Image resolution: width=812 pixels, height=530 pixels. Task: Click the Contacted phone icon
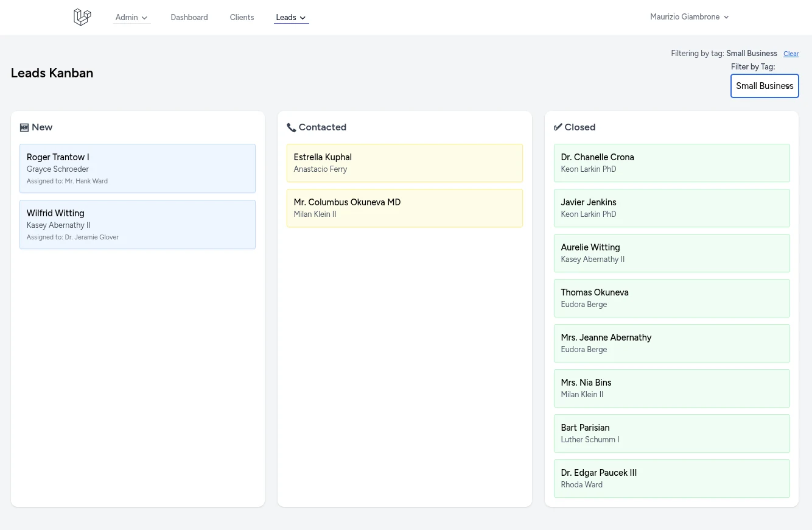pos(291,127)
